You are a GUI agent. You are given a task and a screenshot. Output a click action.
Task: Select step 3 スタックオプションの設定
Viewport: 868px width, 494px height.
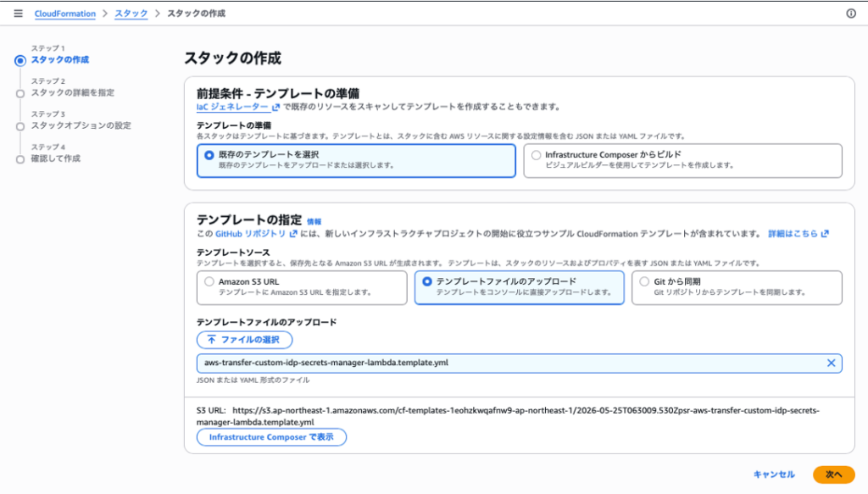(x=81, y=125)
